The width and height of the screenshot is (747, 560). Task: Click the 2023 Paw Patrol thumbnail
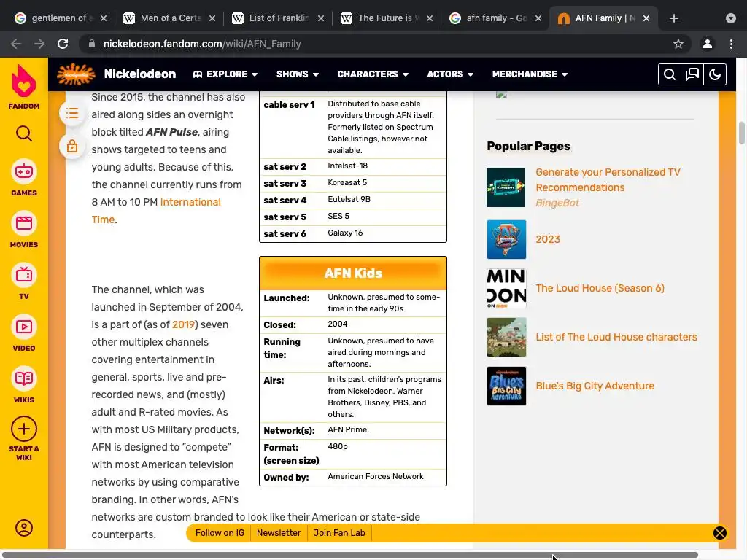point(506,239)
